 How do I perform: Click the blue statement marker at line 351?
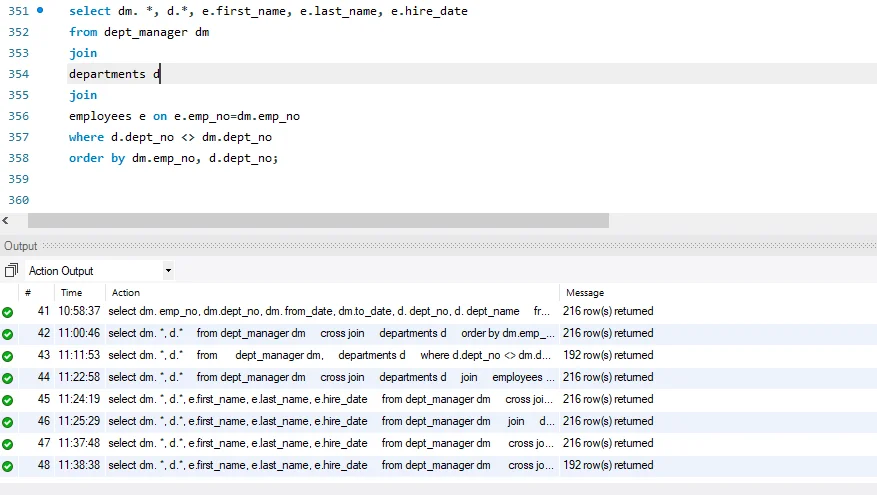tap(40, 10)
